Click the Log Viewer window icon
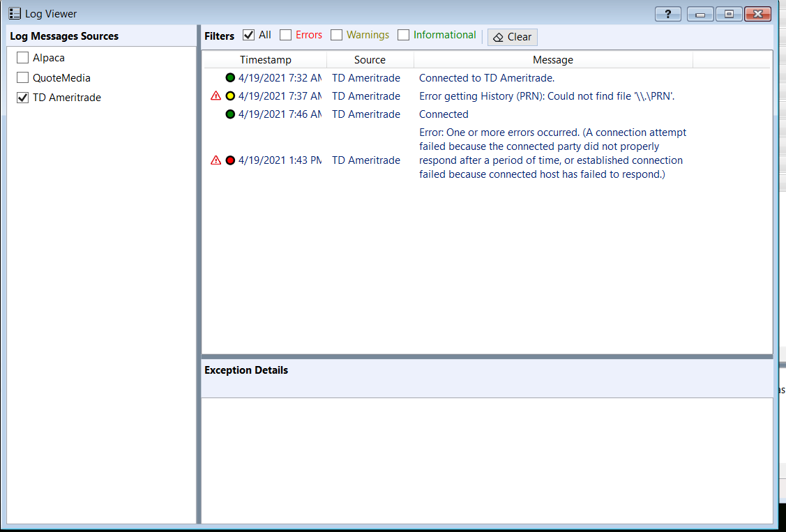 pyautogui.click(x=15, y=13)
